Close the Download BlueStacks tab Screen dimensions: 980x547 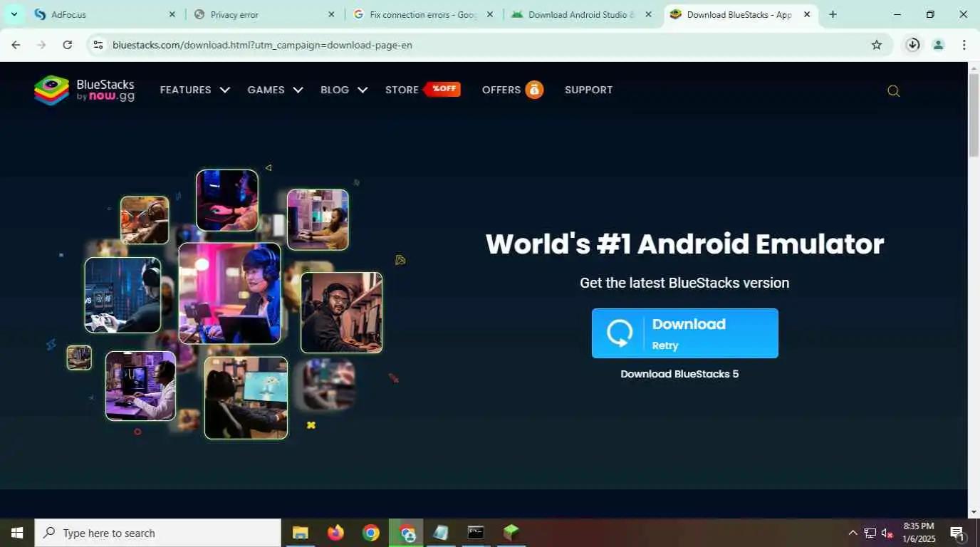point(807,14)
